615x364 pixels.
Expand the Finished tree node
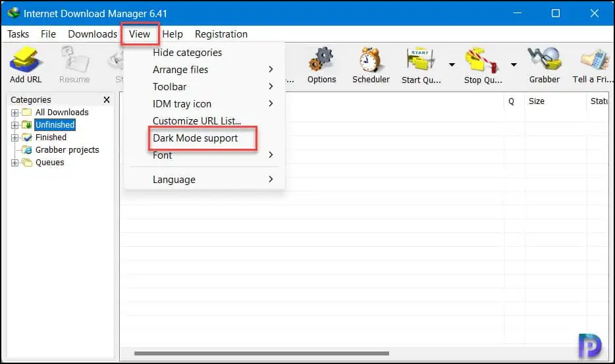15,138
